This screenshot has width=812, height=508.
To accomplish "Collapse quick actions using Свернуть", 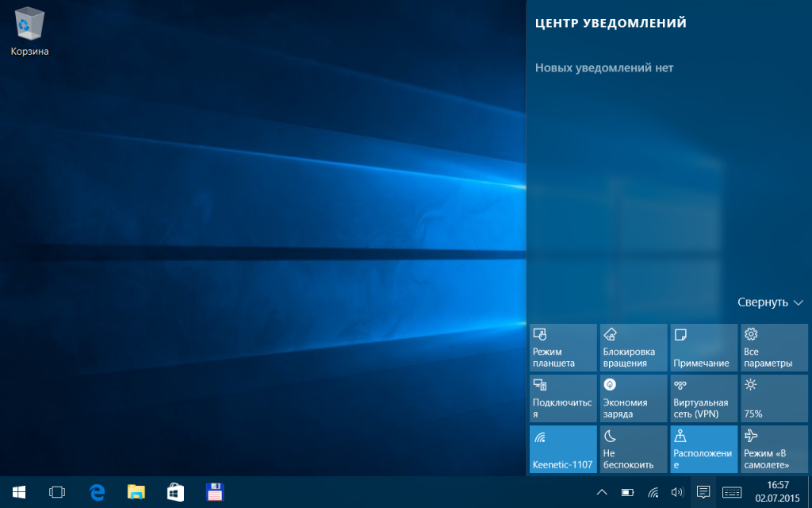I will [770, 302].
